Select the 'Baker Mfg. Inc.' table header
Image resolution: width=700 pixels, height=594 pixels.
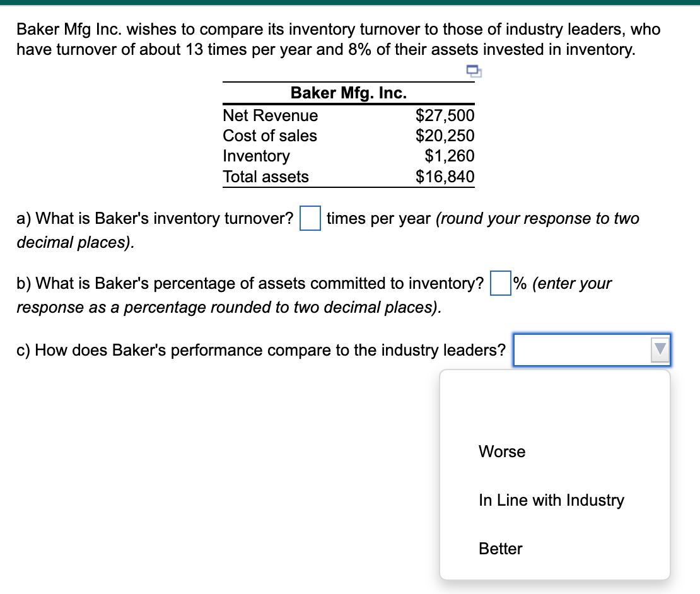[x=348, y=93]
